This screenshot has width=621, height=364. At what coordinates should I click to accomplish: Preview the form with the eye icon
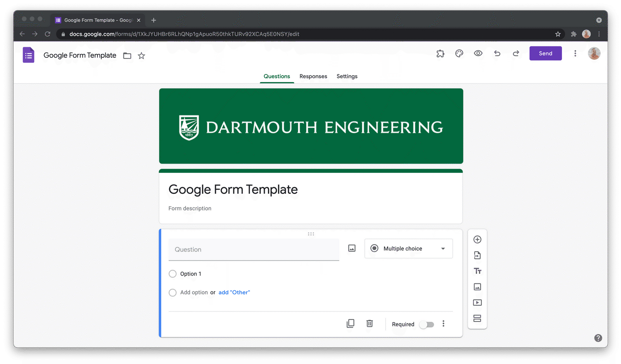click(x=478, y=53)
